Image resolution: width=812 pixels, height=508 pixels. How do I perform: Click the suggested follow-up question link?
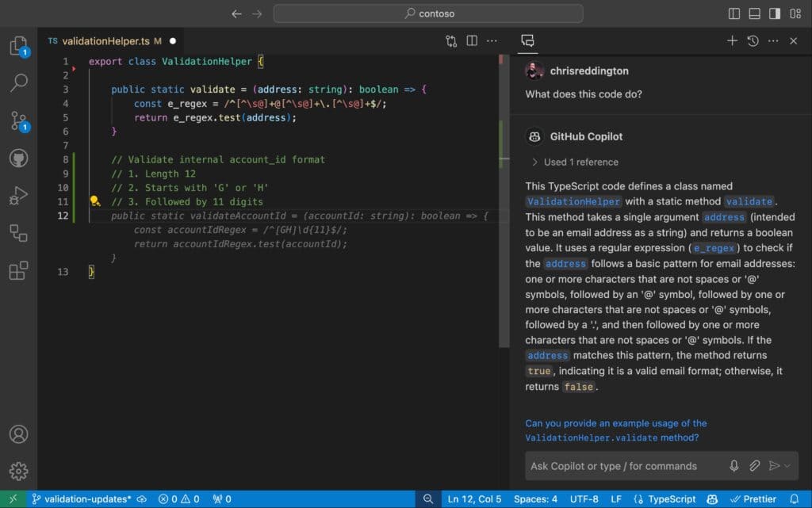pos(615,430)
